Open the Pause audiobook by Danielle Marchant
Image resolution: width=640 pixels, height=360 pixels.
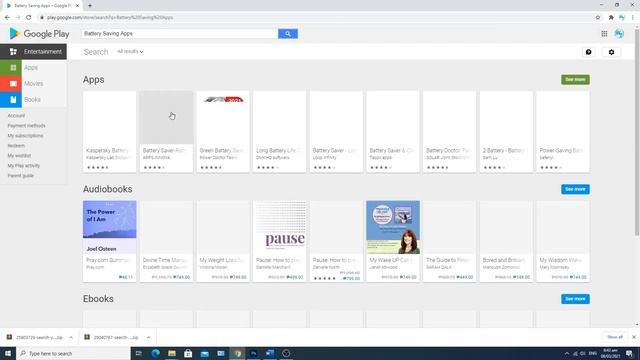click(280, 241)
